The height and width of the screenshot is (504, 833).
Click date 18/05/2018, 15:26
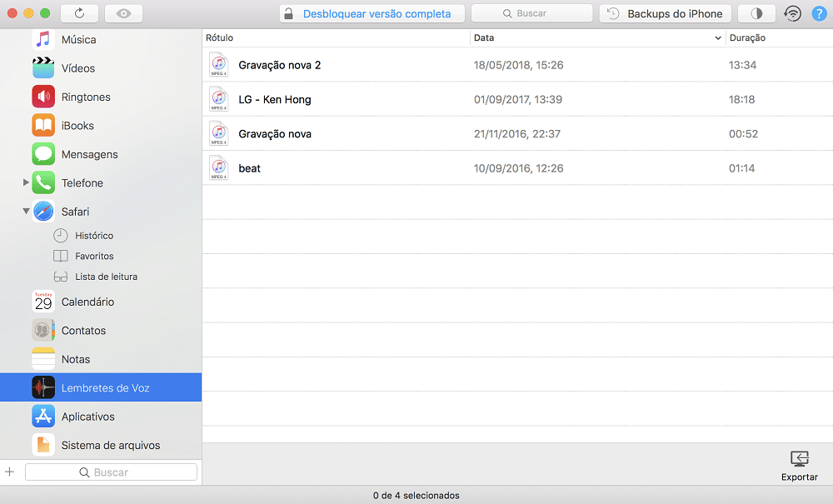(x=518, y=65)
